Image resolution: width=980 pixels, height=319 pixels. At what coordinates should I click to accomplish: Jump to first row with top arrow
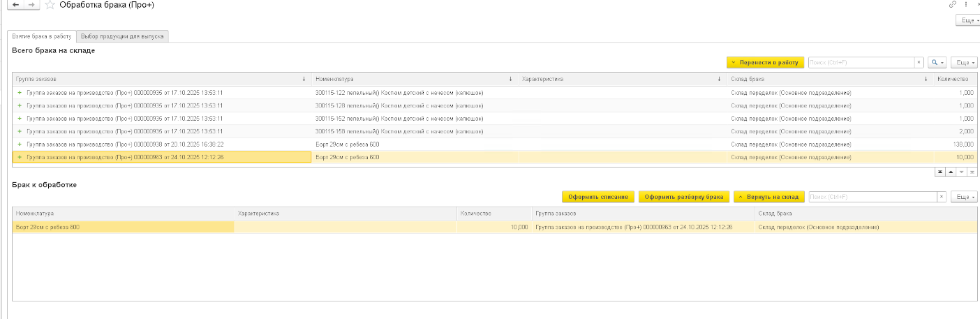[940, 172]
